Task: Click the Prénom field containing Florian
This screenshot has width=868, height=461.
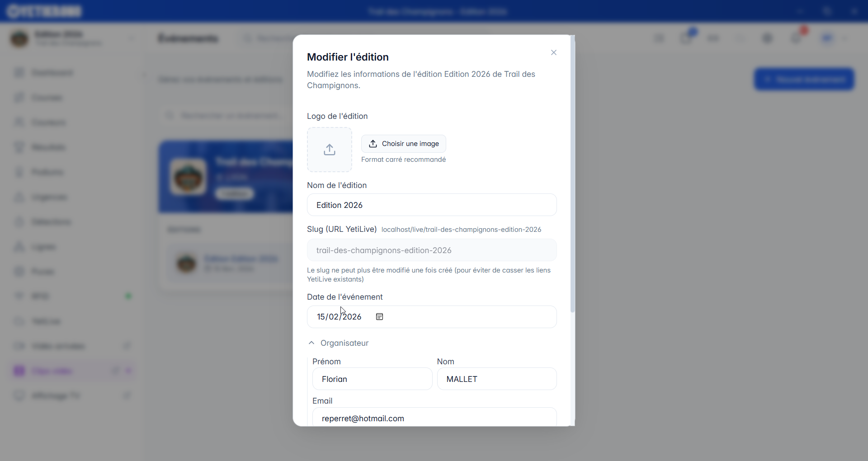Action: (372, 379)
